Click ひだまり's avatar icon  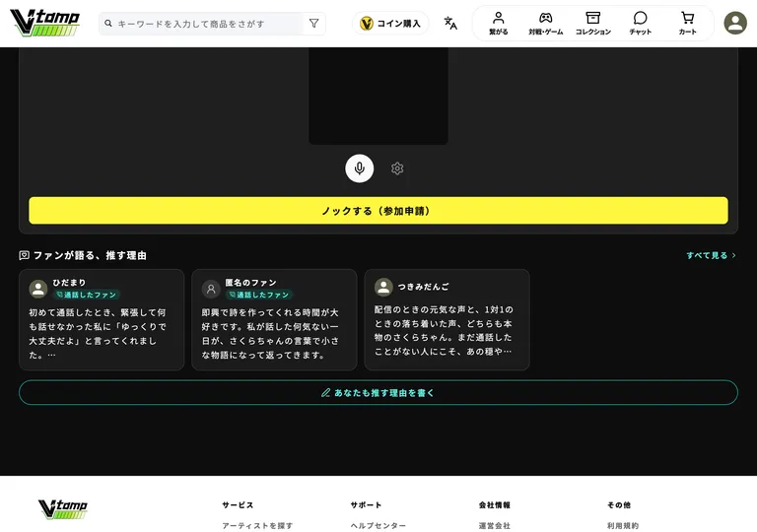click(x=38, y=289)
